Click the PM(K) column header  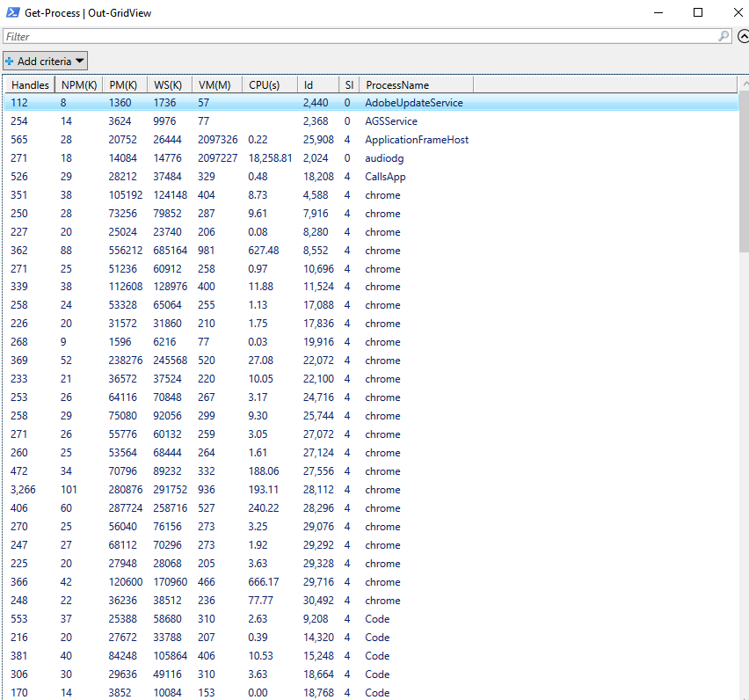pos(124,84)
